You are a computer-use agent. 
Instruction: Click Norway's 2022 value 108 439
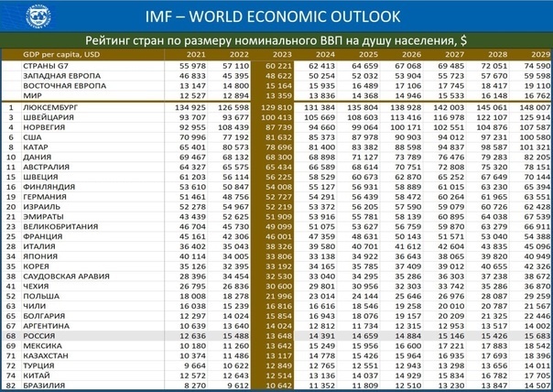233,127
